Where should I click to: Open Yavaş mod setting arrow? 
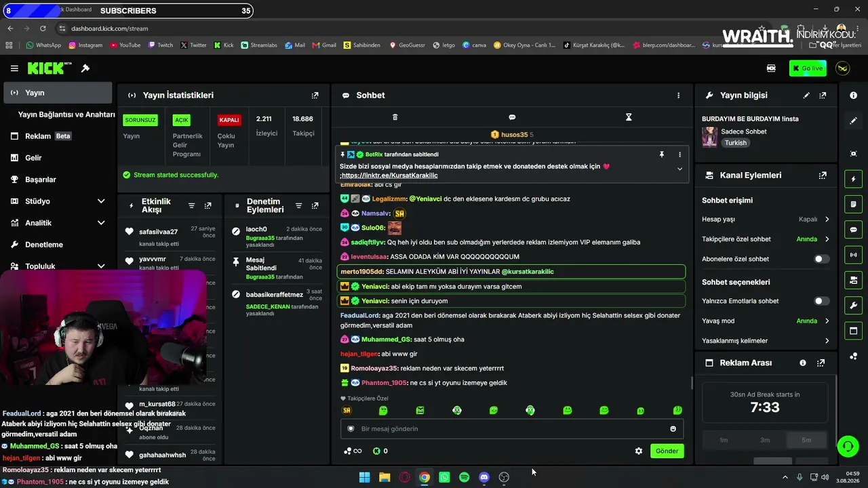tap(827, 321)
